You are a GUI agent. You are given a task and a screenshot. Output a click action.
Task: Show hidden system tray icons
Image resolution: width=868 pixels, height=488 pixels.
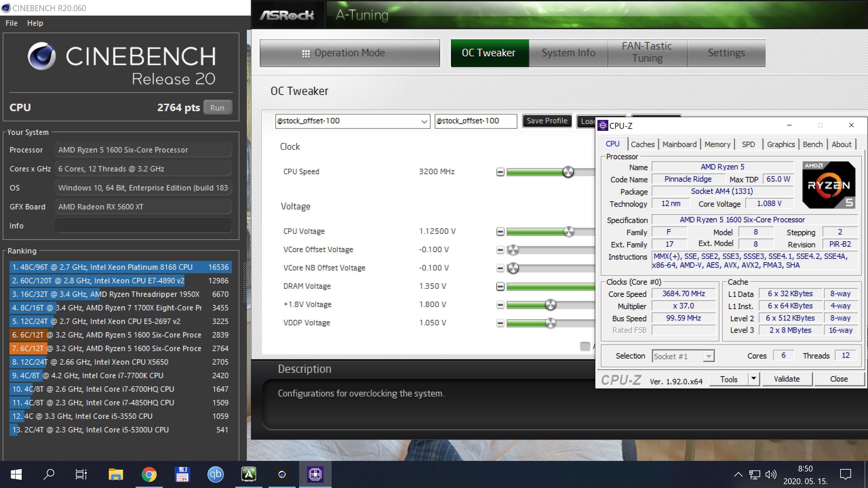(x=738, y=475)
